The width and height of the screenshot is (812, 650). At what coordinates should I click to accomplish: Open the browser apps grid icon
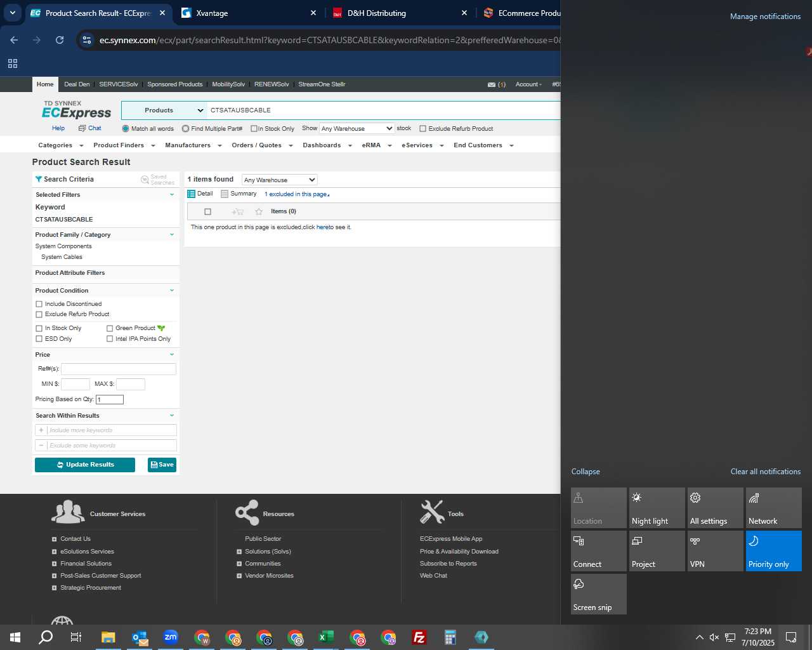click(x=13, y=63)
